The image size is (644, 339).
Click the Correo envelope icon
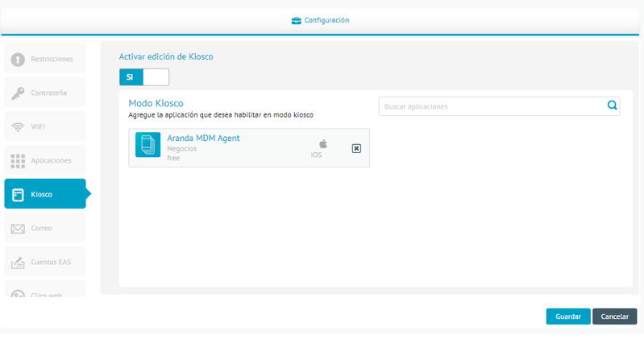tap(18, 229)
